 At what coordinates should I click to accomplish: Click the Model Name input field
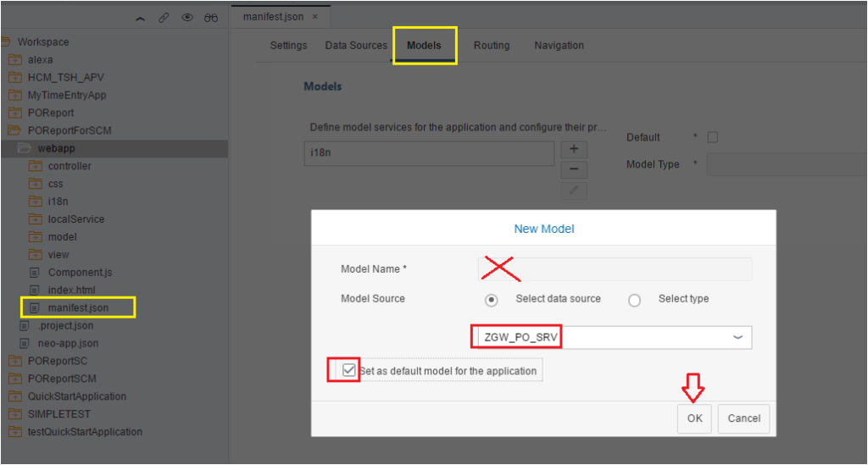(615, 269)
